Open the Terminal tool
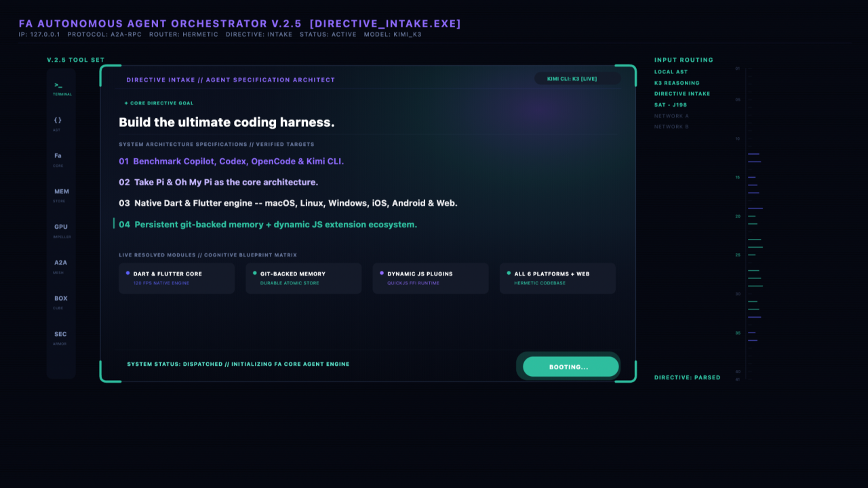The image size is (868, 488). 61,89
